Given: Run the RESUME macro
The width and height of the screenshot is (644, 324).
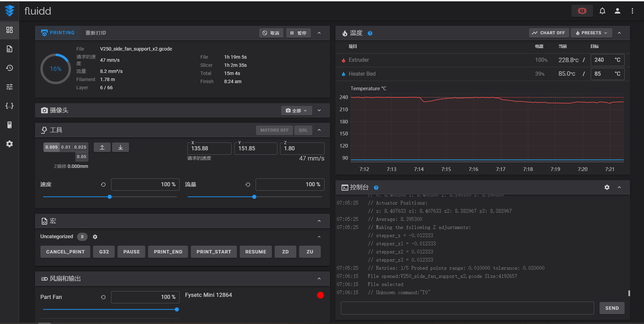Looking at the screenshot, I should click(256, 252).
